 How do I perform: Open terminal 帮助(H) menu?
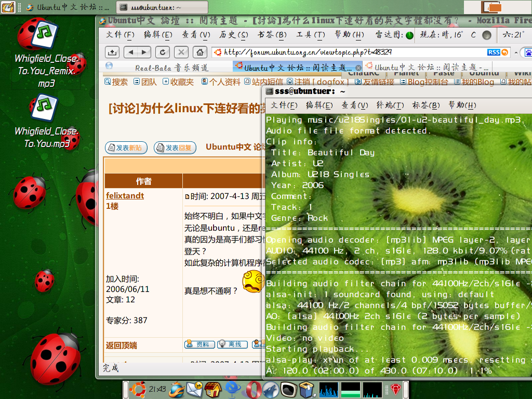pos(462,105)
